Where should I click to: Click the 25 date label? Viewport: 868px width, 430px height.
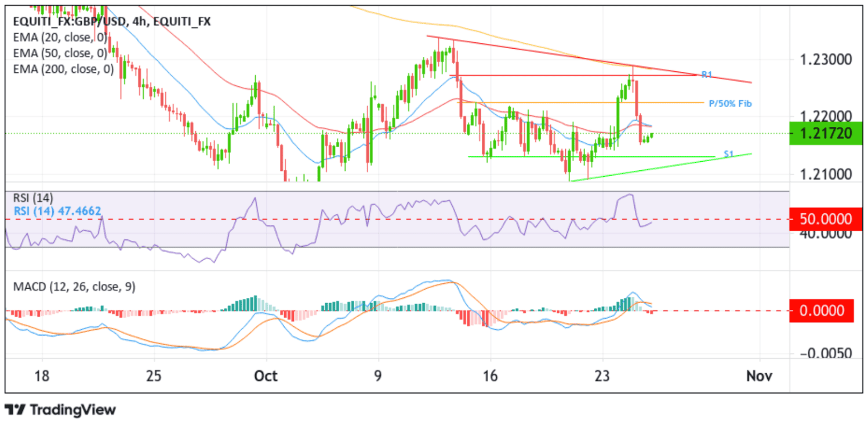(x=154, y=376)
